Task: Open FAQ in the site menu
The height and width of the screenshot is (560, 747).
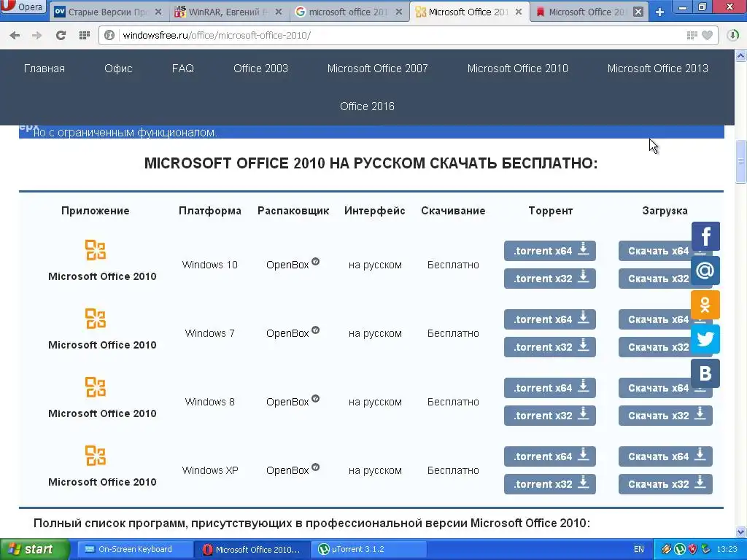Action: (x=183, y=69)
